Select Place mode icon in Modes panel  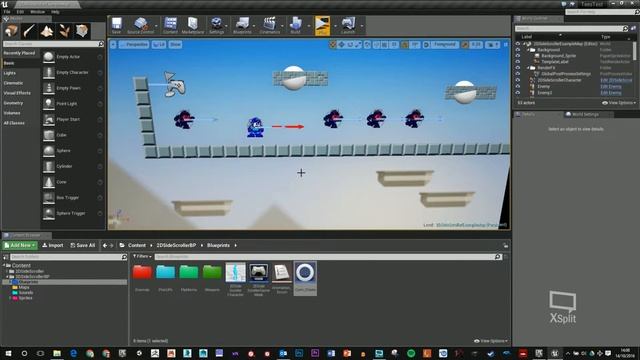point(11,31)
